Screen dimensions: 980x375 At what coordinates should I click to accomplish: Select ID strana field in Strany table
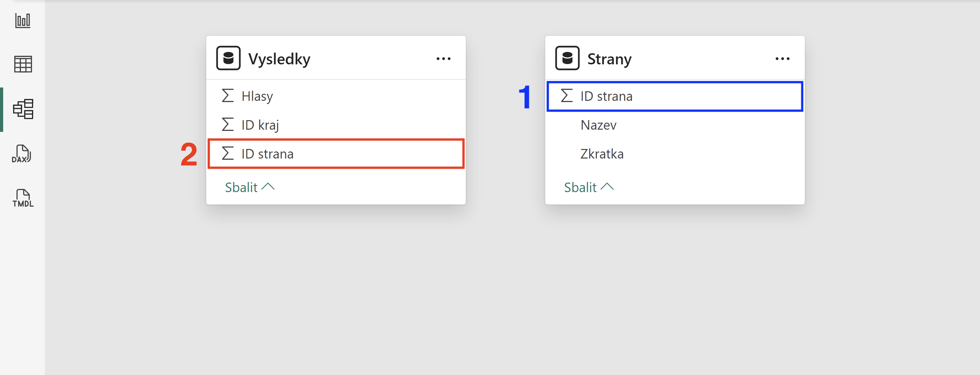pyautogui.click(x=675, y=96)
